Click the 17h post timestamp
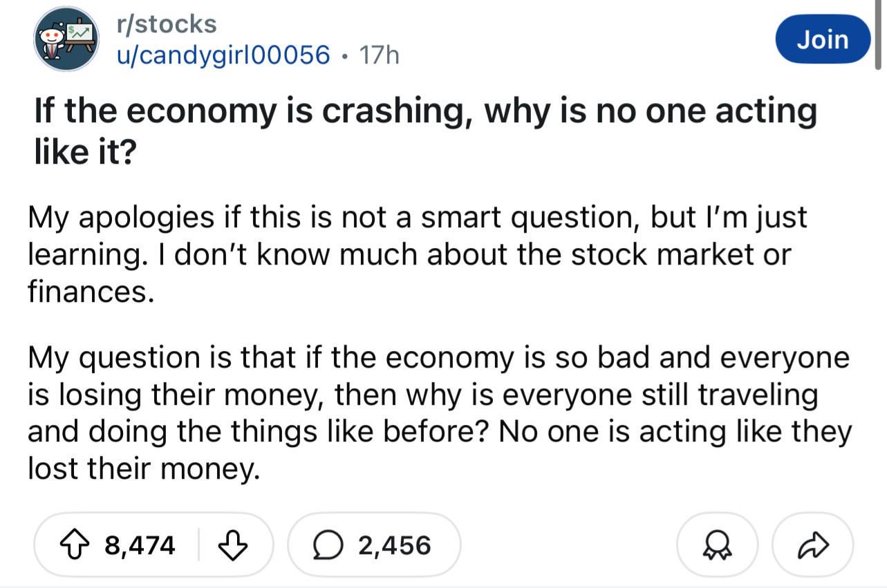Viewport: 887px width, 588px height. pyautogui.click(x=379, y=55)
